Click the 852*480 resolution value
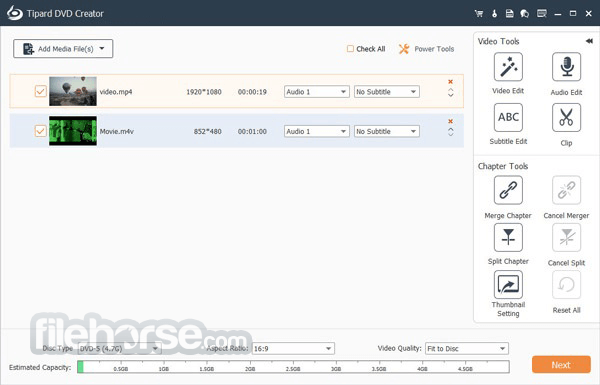The image size is (600, 385). [207, 131]
